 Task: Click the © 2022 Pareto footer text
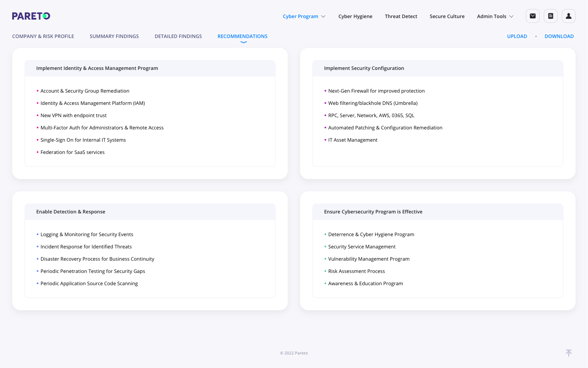point(294,353)
